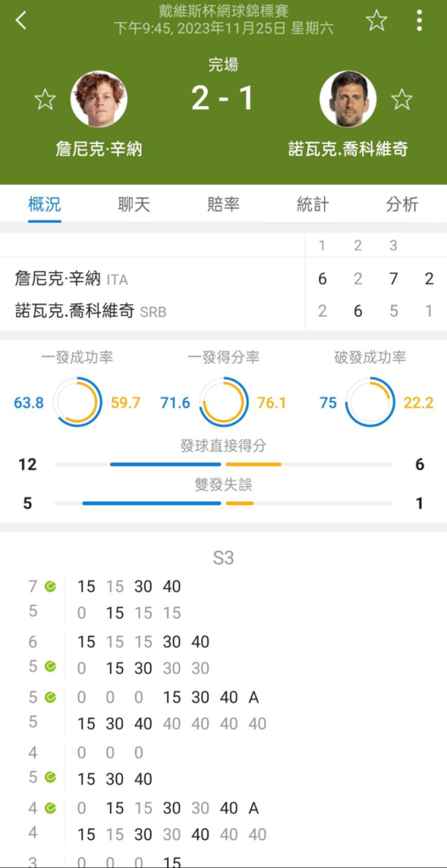This screenshot has width=447, height=868.
Task: Tap the 一發成功率 circular gauge
Action: 77,402
